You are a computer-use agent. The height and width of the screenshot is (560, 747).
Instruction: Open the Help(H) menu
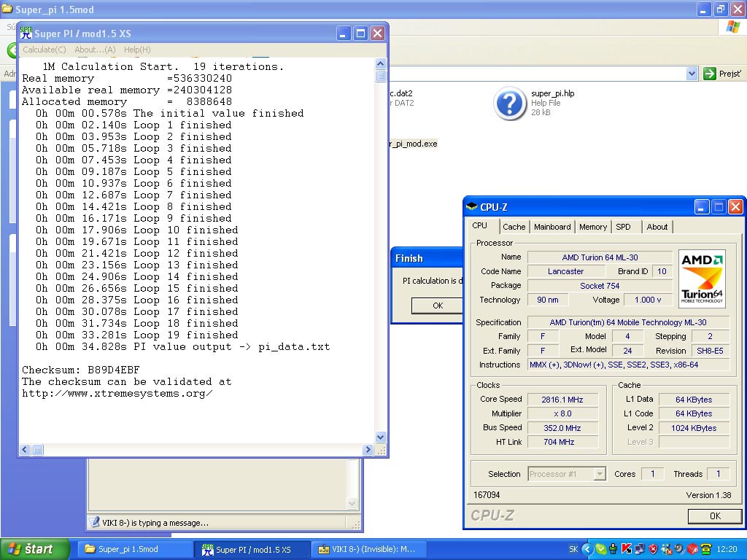pyautogui.click(x=137, y=50)
